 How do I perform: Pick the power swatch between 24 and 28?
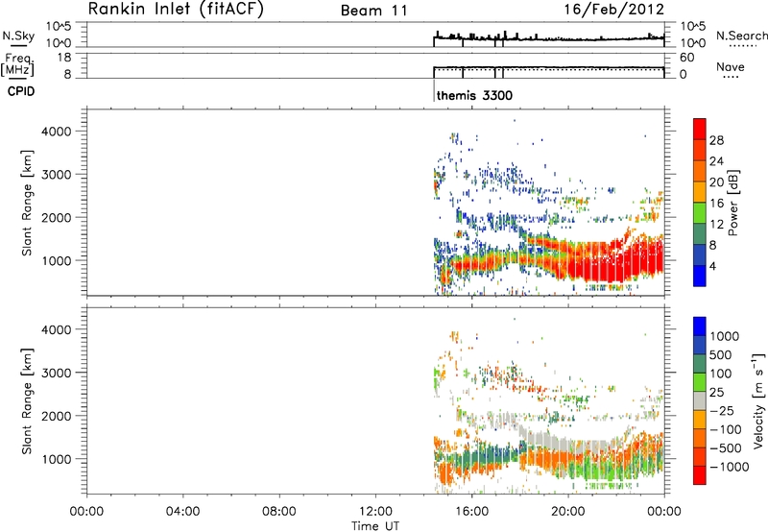(x=700, y=150)
